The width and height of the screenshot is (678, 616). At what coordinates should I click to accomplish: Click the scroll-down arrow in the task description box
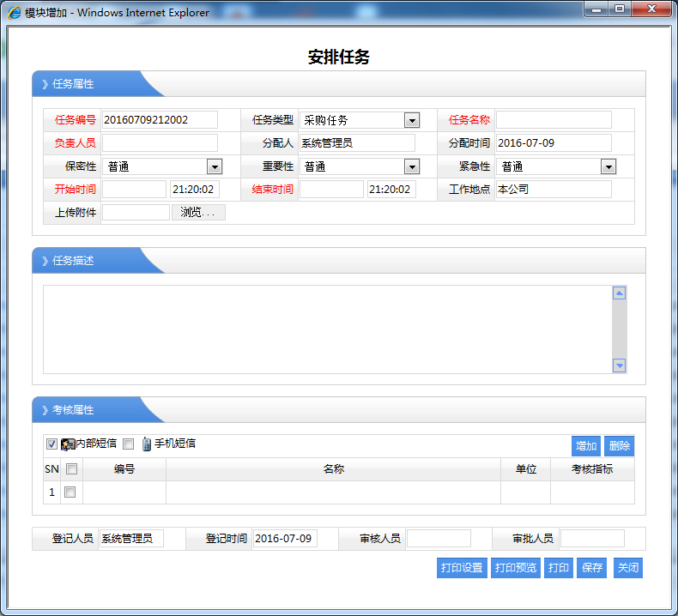[619, 365]
